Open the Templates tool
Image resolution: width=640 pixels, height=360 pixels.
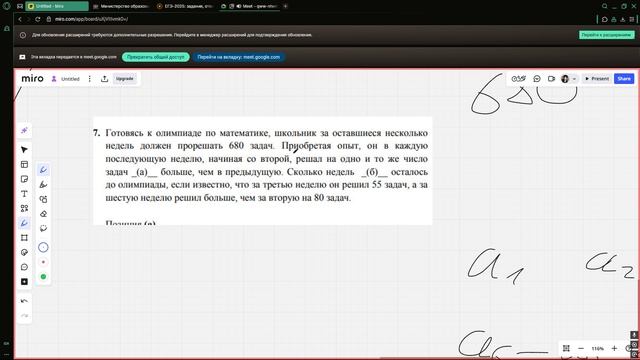tap(24, 164)
